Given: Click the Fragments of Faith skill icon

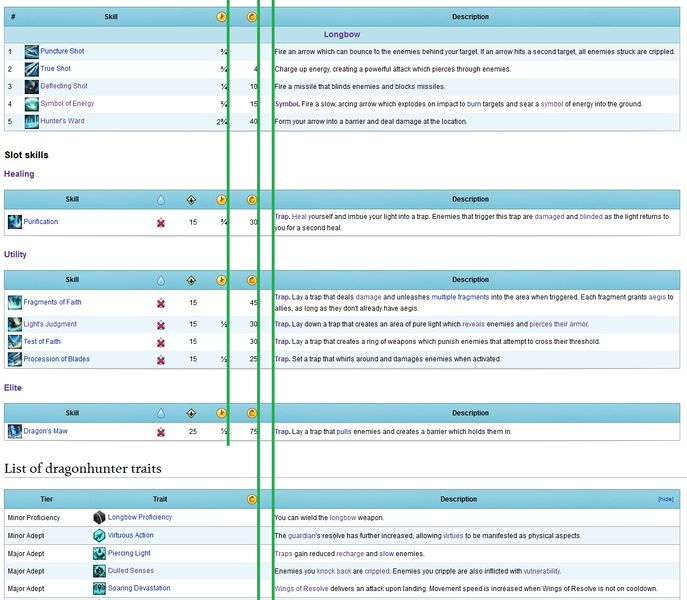Looking at the screenshot, I should pos(15,302).
